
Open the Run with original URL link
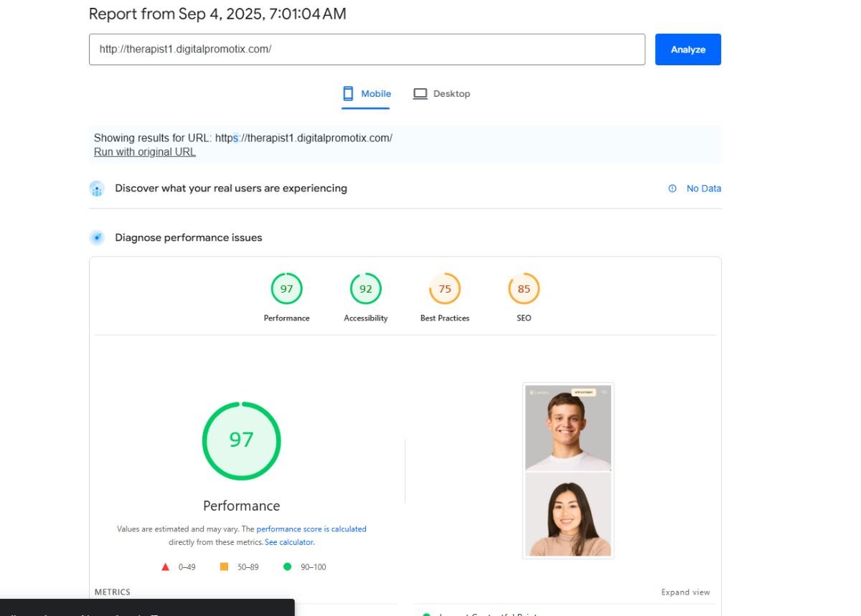(145, 152)
